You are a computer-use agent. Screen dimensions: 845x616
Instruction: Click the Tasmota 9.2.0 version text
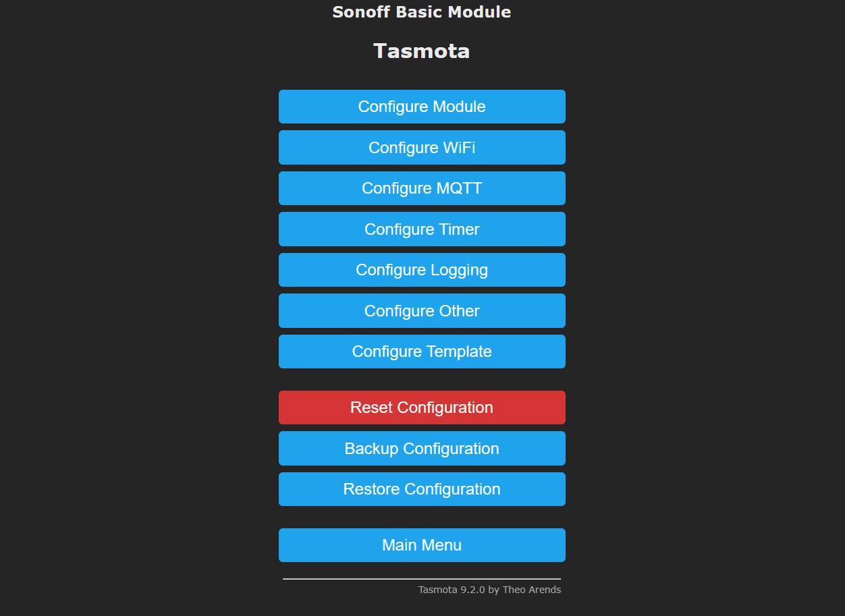452,590
